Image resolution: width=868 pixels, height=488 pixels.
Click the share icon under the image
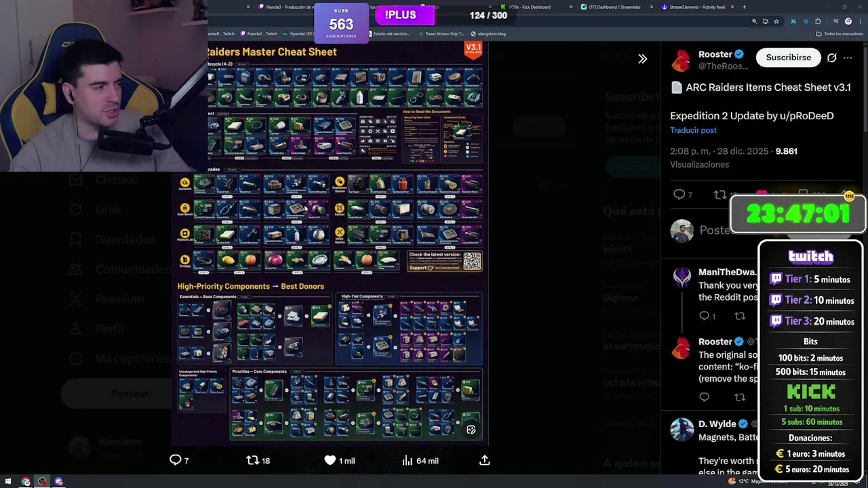click(484, 460)
